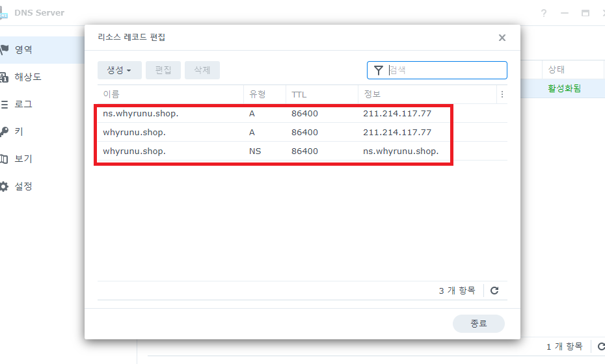Click the gear icon next to 설정
The width and height of the screenshot is (605, 364).
pyautogui.click(x=4, y=187)
